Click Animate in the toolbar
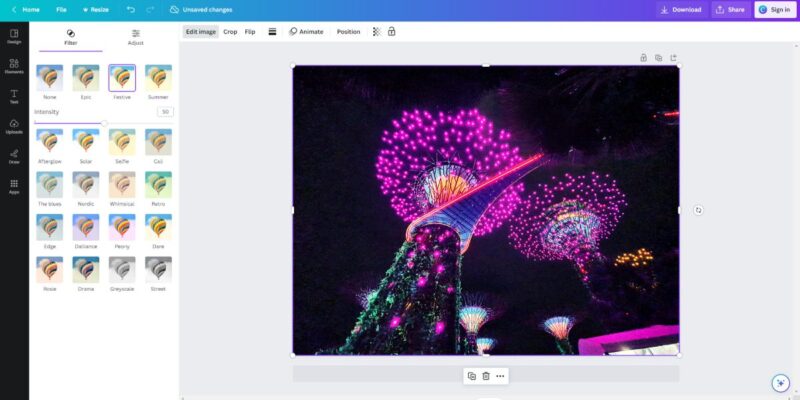 pyautogui.click(x=306, y=32)
